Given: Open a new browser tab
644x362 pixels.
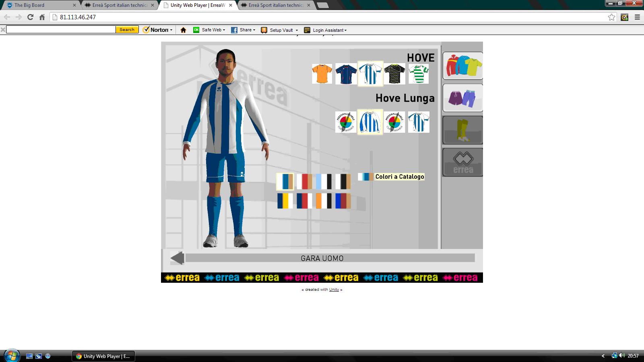Looking at the screenshot, I should 323,5.
